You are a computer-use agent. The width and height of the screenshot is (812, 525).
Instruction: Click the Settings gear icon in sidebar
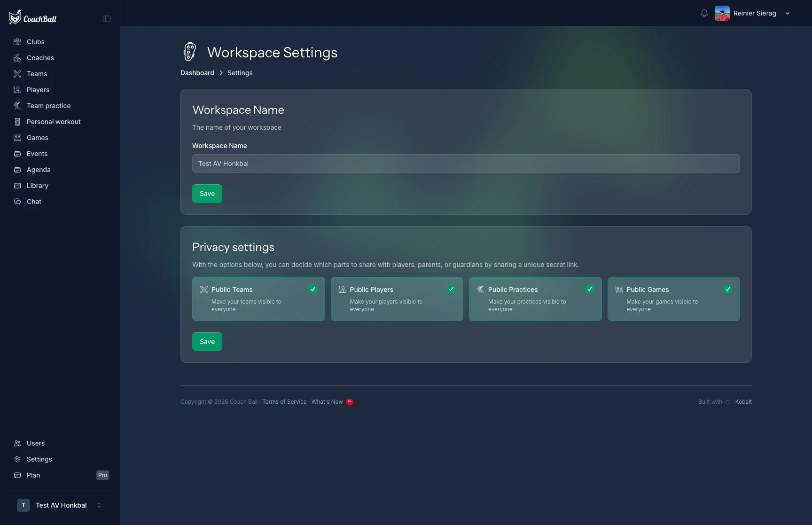click(x=17, y=459)
